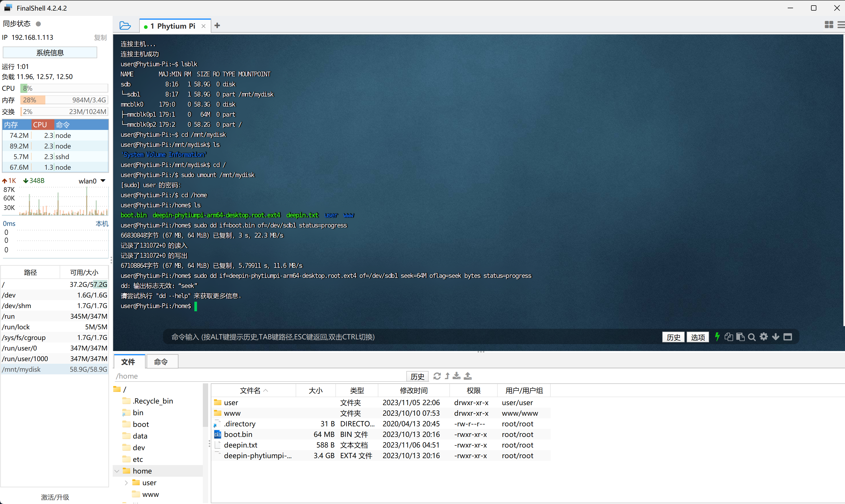845x504 pixels.
Task: Sort processes by CPU column header
Action: point(40,125)
